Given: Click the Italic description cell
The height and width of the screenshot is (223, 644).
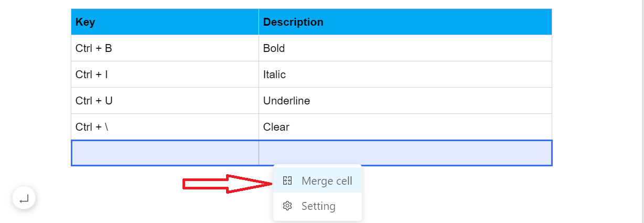Looking at the screenshot, I should (x=405, y=75).
